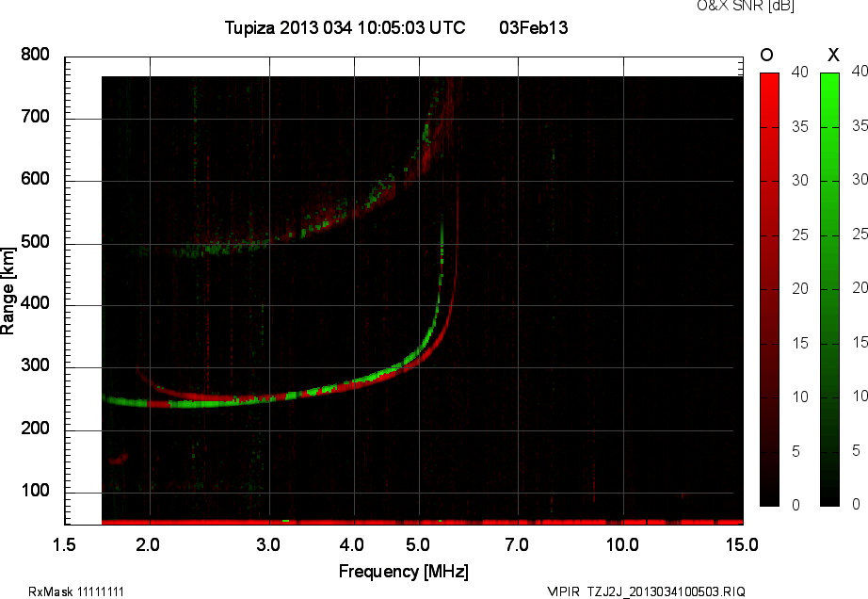Click the 5.0 frequency axis tick label
This screenshot has height=599, width=868.
[420, 544]
